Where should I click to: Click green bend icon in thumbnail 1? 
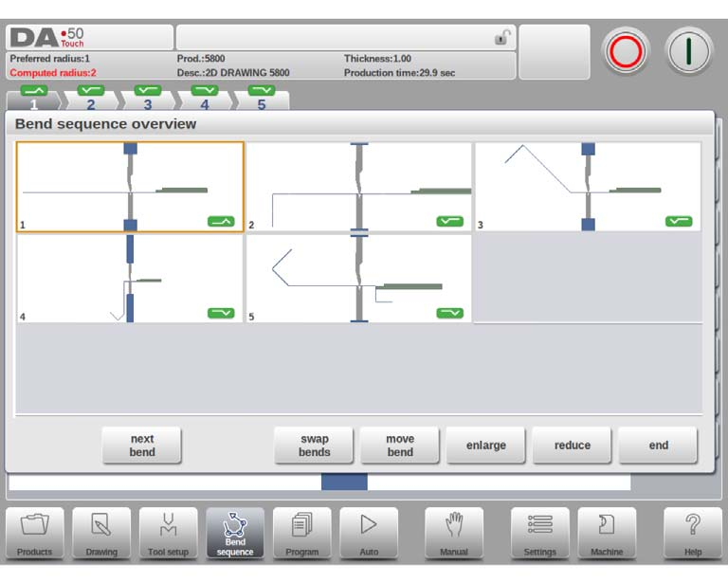tap(221, 222)
